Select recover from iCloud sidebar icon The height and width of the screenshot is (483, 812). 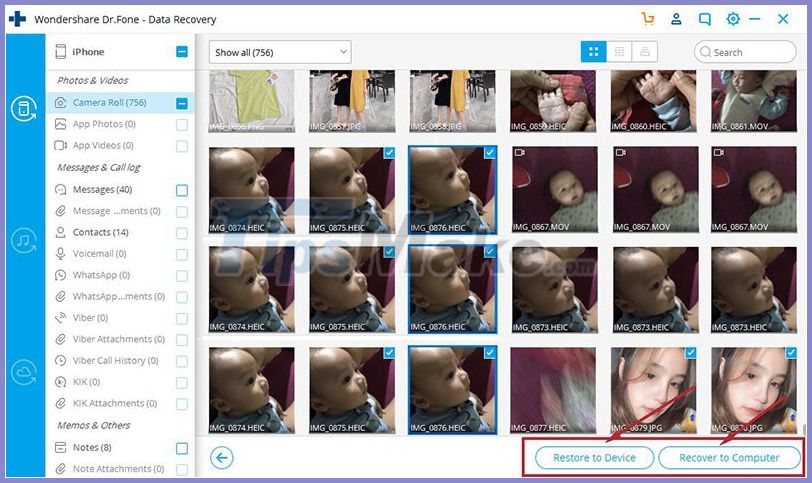(24, 372)
